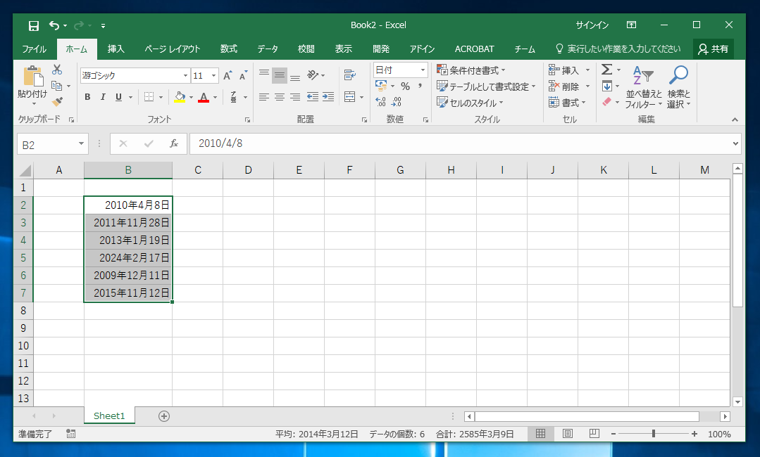Apply red font color A
The image size is (760, 457).
pyautogui.click(x=204, y=97)
